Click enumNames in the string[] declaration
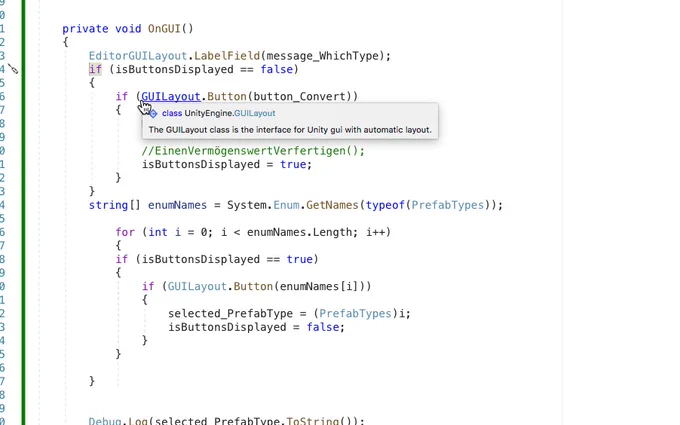 pos(177,205)
